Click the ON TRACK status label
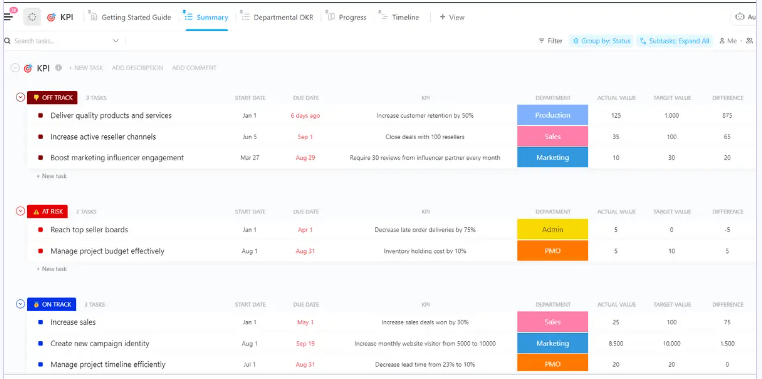This screenshot has height=379, width=762. click(x=52, y=304)
